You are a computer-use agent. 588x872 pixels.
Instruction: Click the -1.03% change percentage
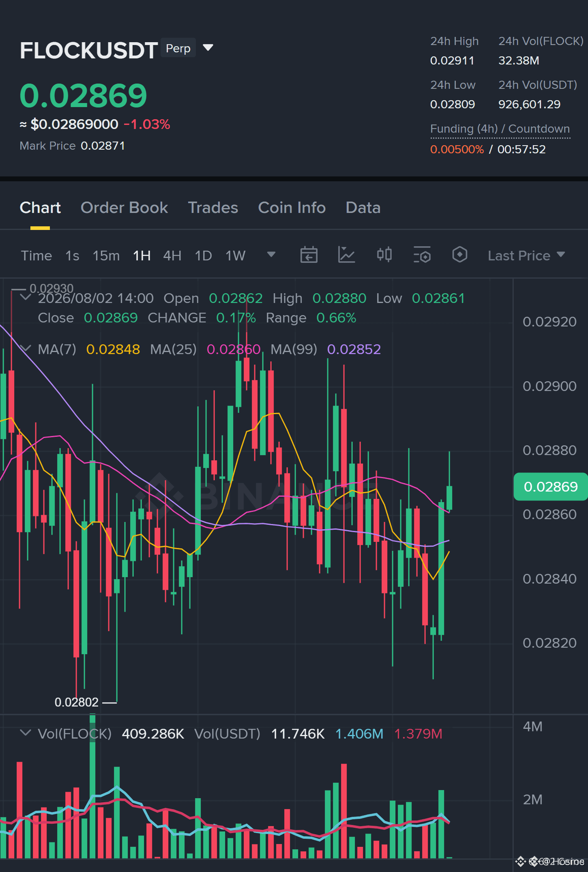coord(147,124)
